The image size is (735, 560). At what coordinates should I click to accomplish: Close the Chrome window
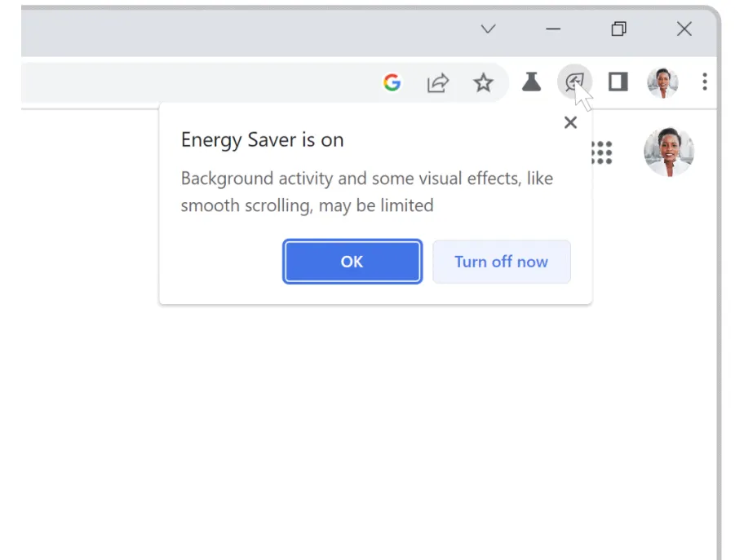(684, 29)
